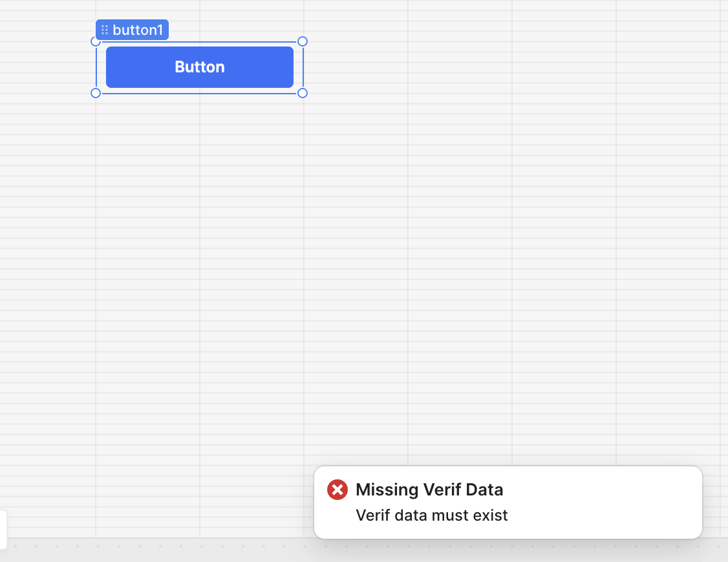This screenshot has width=728, height=562.
Task: Click the bottom-right resize handle of button1
Action: click(x=302, y=93)
